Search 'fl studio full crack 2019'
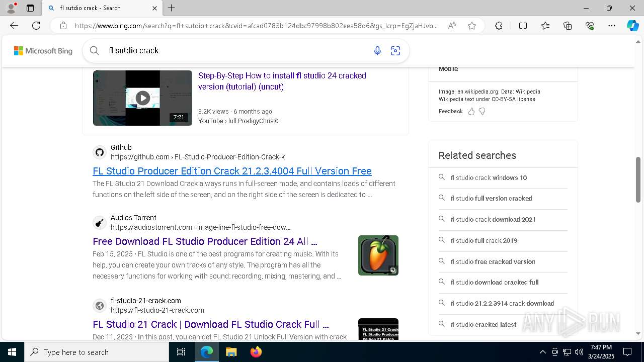Image resolution: width=644 pixels, height=362 pixels. pyautogui.click(x=503, y=240)
